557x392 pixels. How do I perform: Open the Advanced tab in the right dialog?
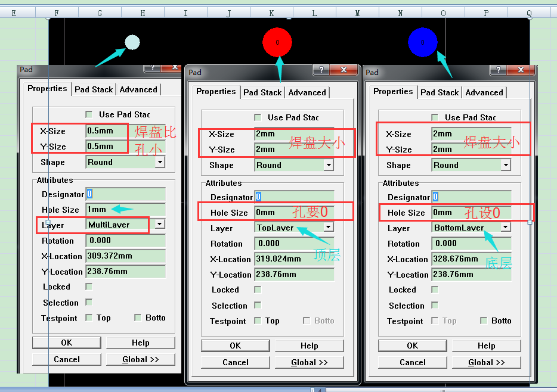coord(484,92)
